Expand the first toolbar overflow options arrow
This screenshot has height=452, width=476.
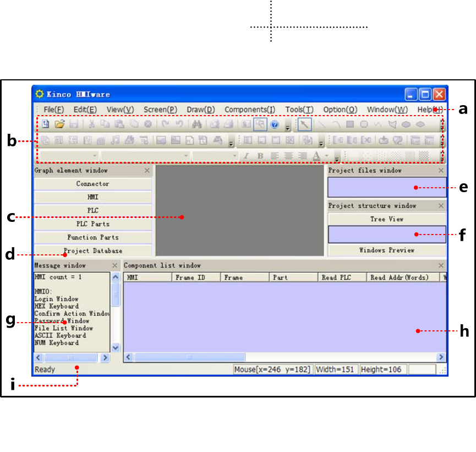[288, 128]
